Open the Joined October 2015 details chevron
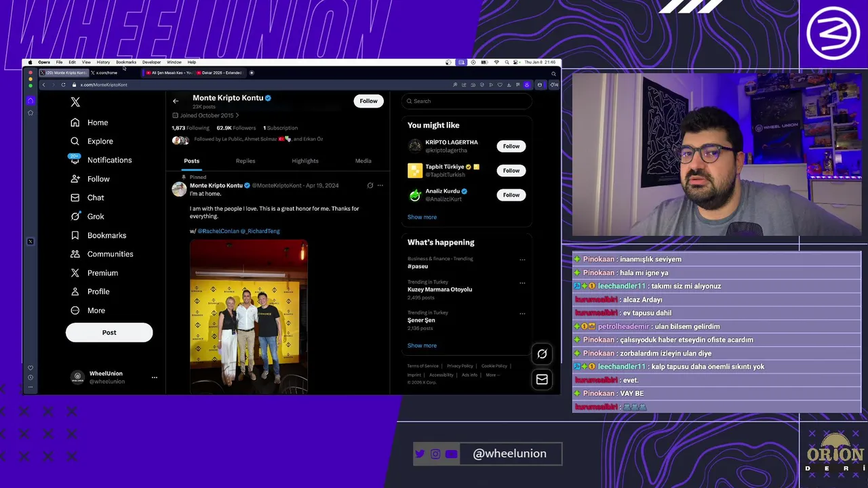The width and height of the screenshot is (868, 488). point(237,115)
